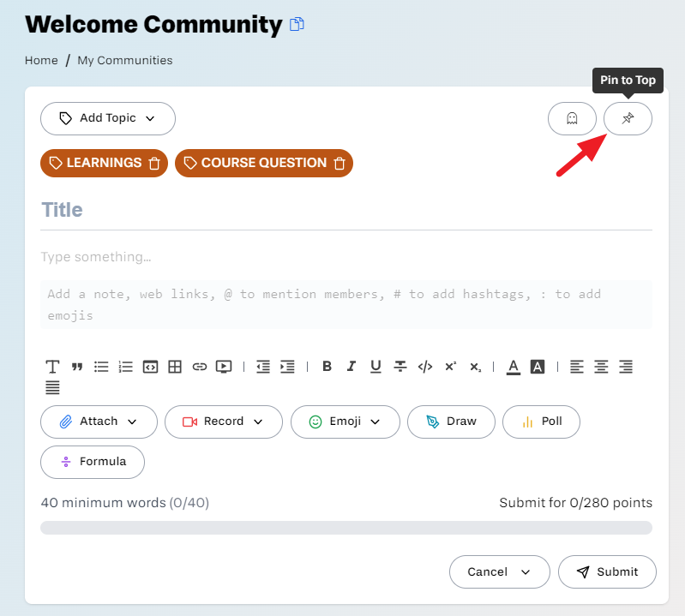
Task: Toggle inline code formatting
Action: tap(425, 367)
